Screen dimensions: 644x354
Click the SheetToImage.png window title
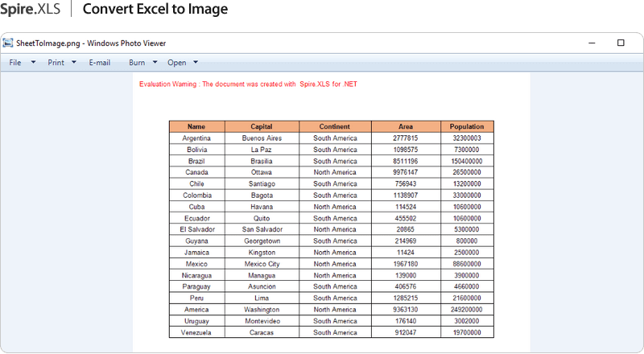pyautogui.click(x=91, y=43)
